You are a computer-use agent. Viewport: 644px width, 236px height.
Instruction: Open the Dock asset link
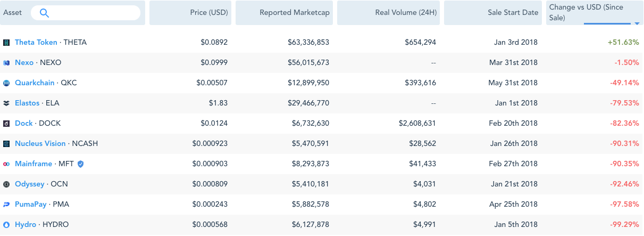(x=24, y=123)
